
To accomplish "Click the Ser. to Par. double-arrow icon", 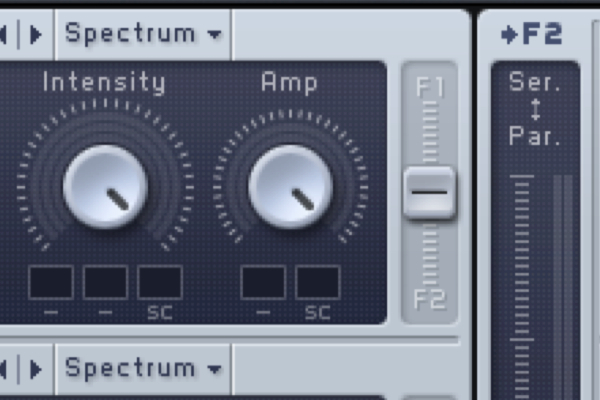I will tap(536, 109).
